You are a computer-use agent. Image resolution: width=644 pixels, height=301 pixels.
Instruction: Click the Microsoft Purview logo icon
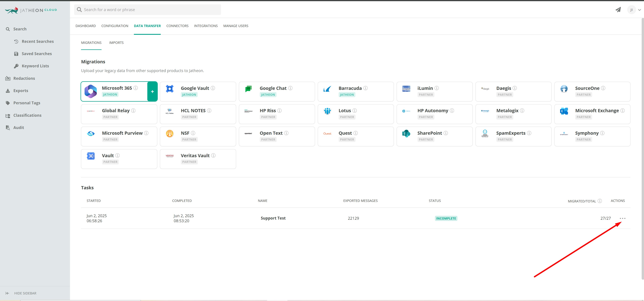tap(91, 134)
